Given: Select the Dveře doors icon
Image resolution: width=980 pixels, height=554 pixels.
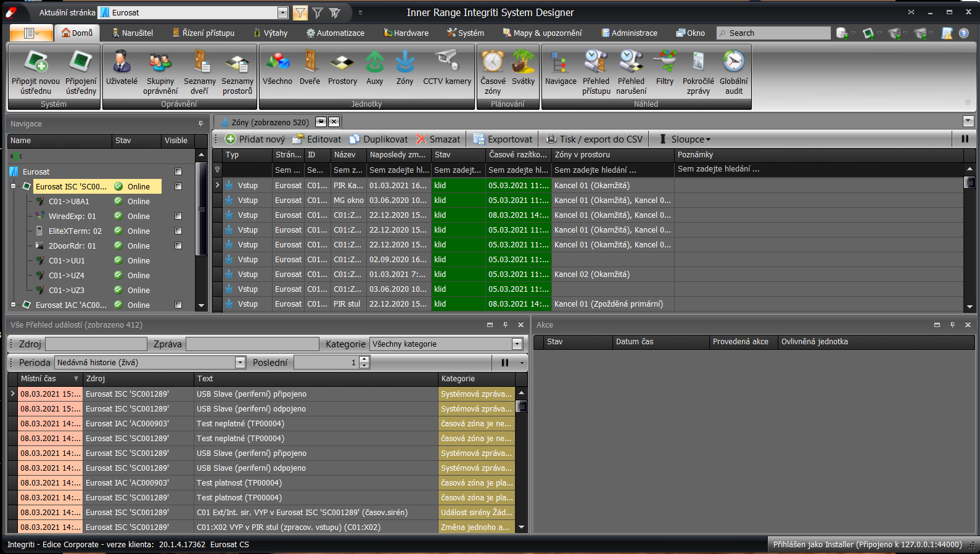Looking at the screenshot, I should click(310, 62).
